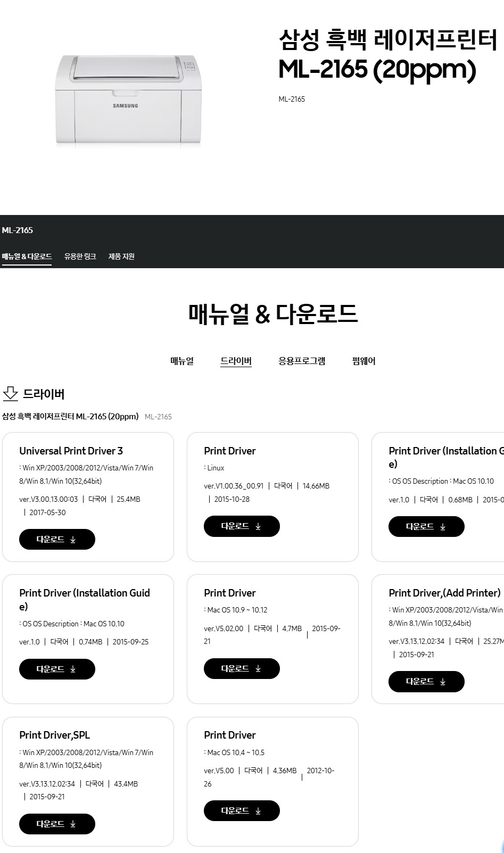This screenshot has width=504, height=853.
Task: Download the 0.74MB Installation Guide driver
Action: click(57, 669)
